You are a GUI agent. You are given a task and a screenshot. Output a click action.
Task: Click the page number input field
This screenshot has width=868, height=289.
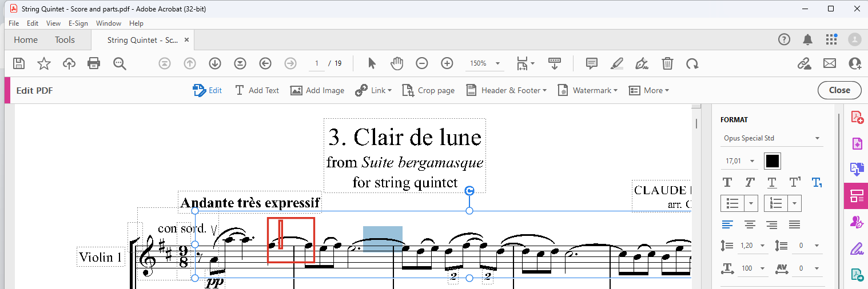point(317,63)
